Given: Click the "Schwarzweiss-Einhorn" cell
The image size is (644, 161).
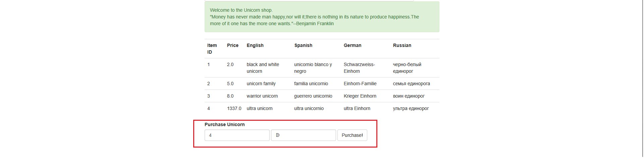Looking at the screenshot, I should (x=359, y=68).
